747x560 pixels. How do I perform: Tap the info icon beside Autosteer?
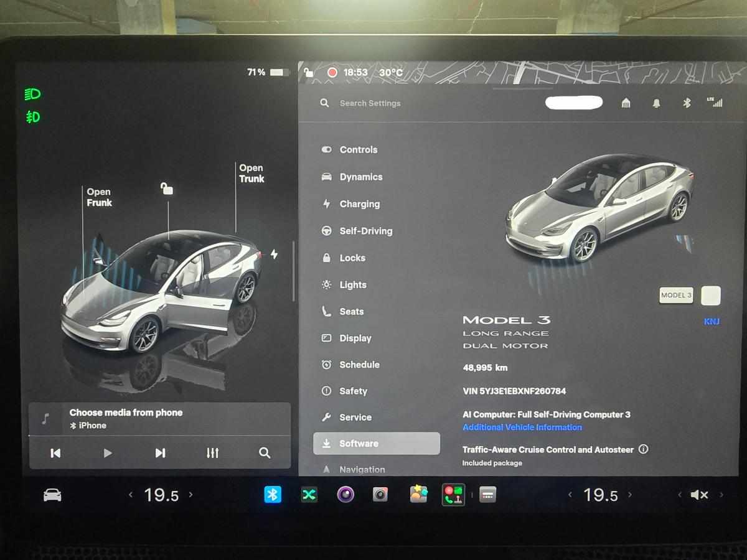[644, 449]
